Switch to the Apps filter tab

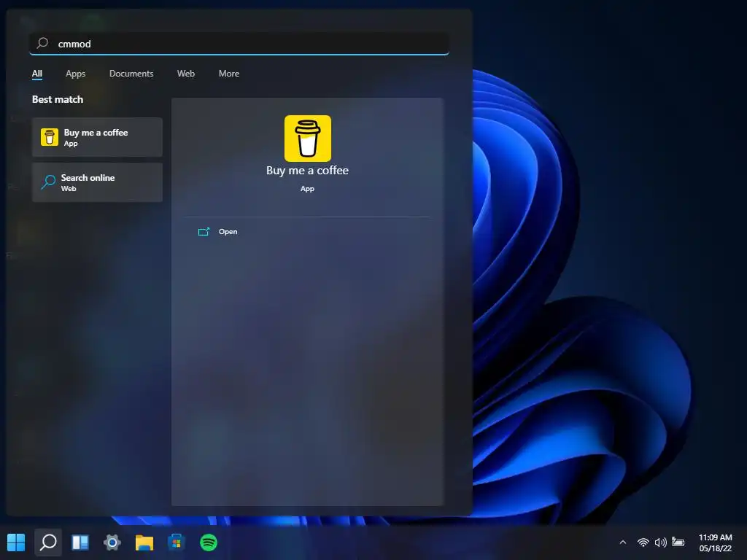tap(75, 74)
